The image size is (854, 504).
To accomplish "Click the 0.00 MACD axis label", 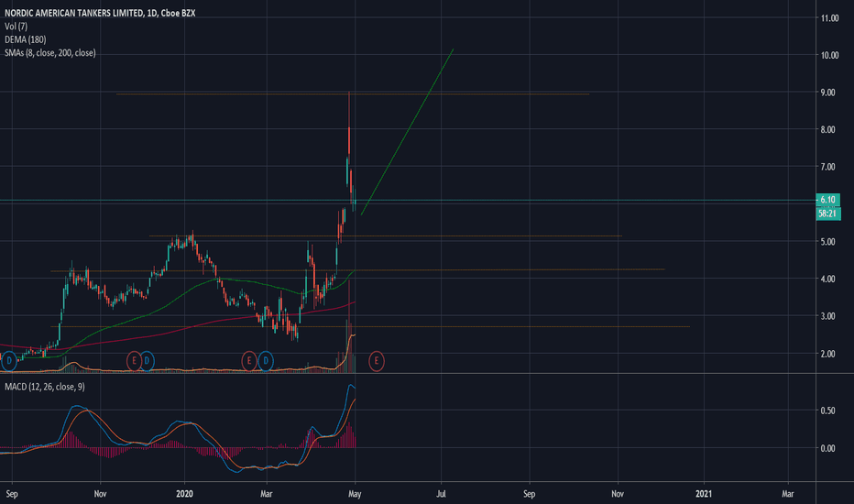I will (x=827, y=448).
